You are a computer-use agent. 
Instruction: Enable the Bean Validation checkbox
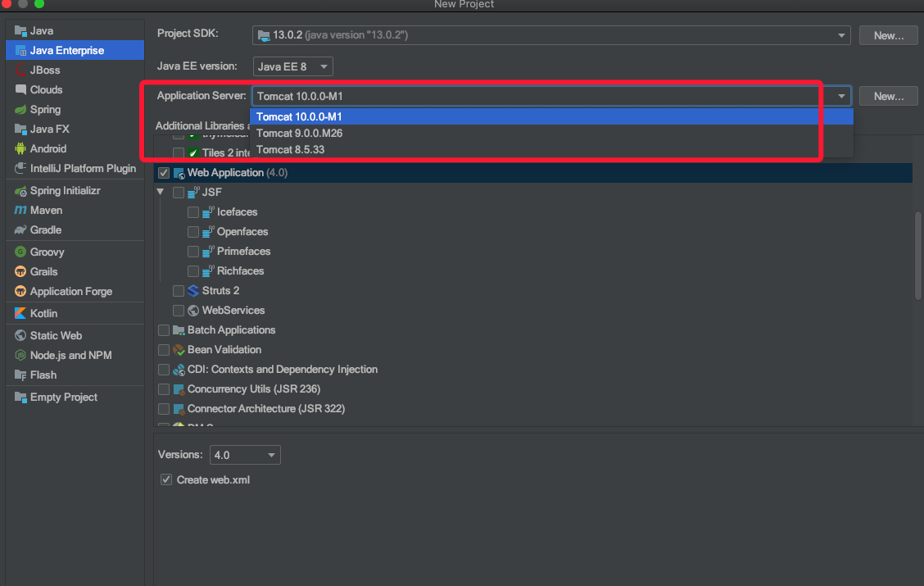[x=164, y=350]
